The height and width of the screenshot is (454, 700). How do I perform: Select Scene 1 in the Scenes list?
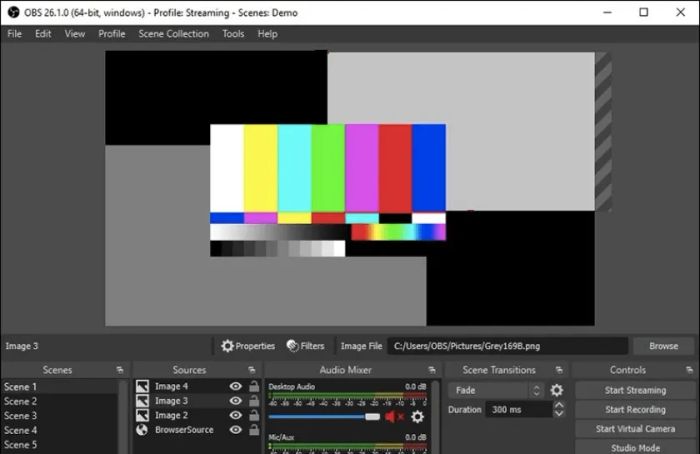(60, 387)
